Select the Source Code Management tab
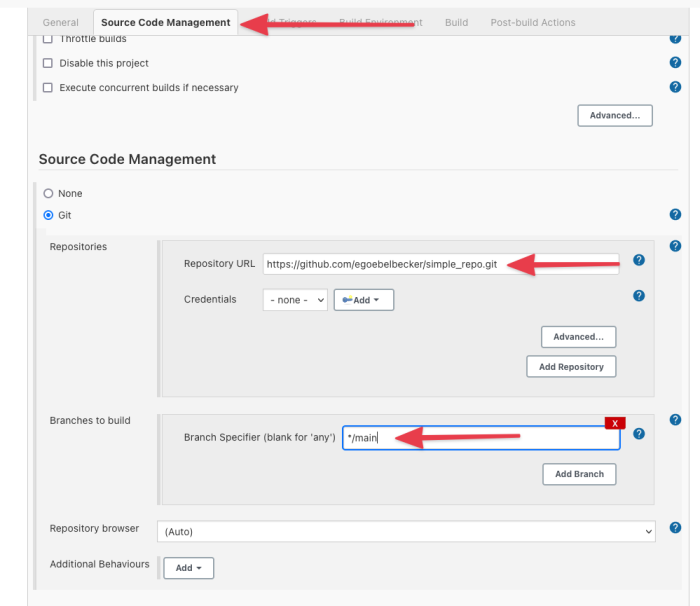 click(x=166, y=22)
